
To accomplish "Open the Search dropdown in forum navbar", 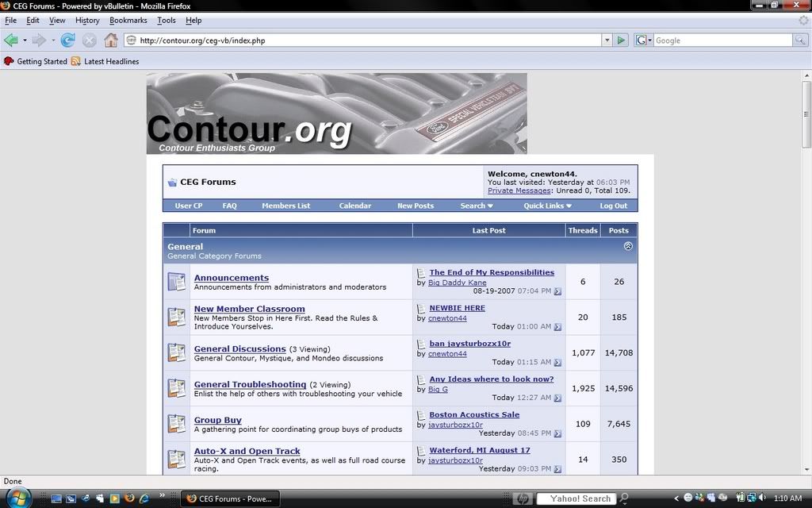I will point(477,206).
